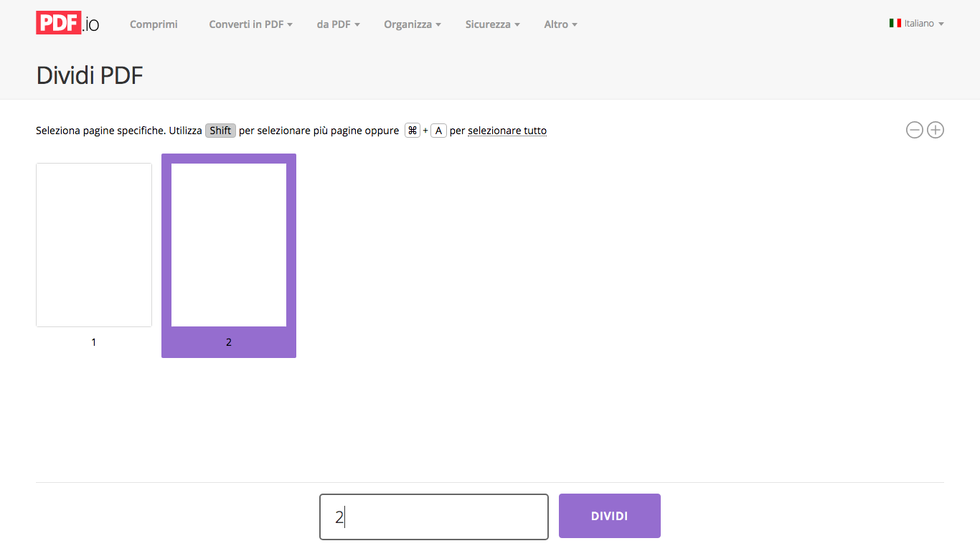Deselect the highlighted page 2 thumbnail
Screen dimensions: 980x551
[229, 255]
